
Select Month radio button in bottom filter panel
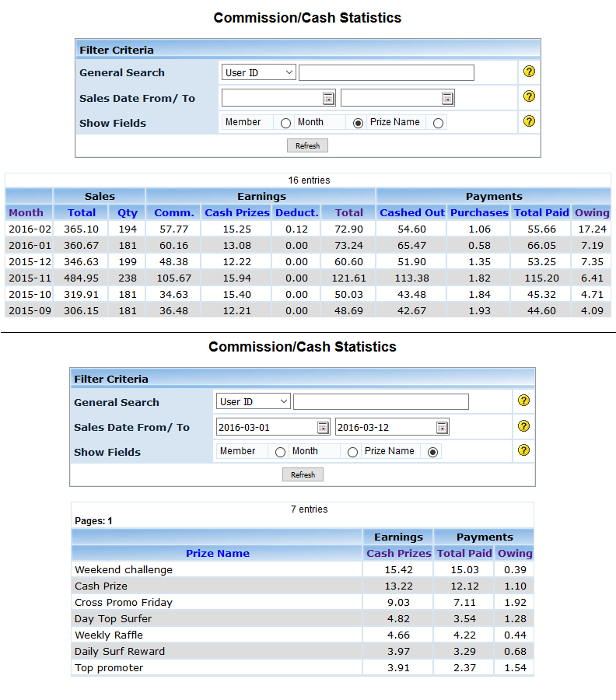352,452
